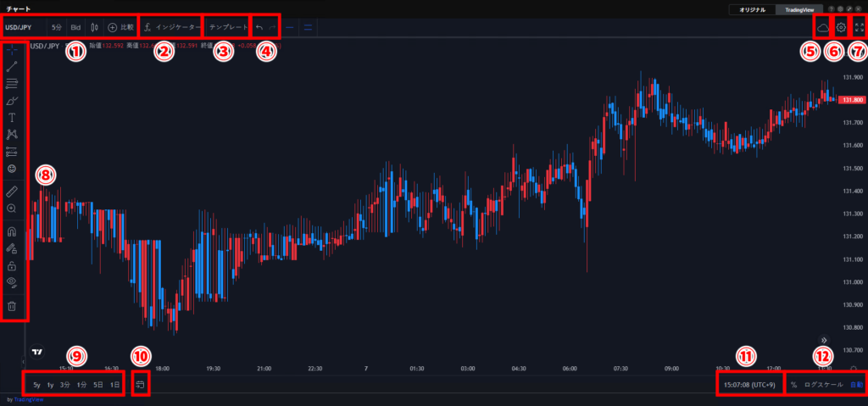The height and width of the screenshot is (406, 868).
Task: Enter fullscreen mode for the chart
Action: (x=860, y=28)
